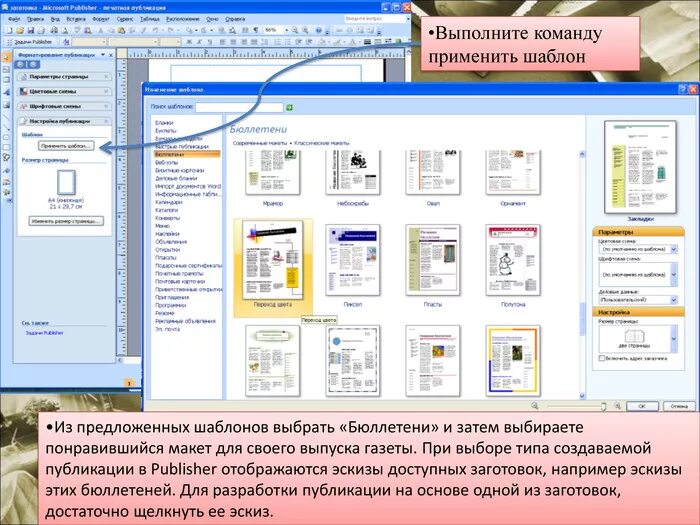Click the dialog's zoom out magnifier icon
The height and width of the screenshot is (525, 700).
pos(534,406)
